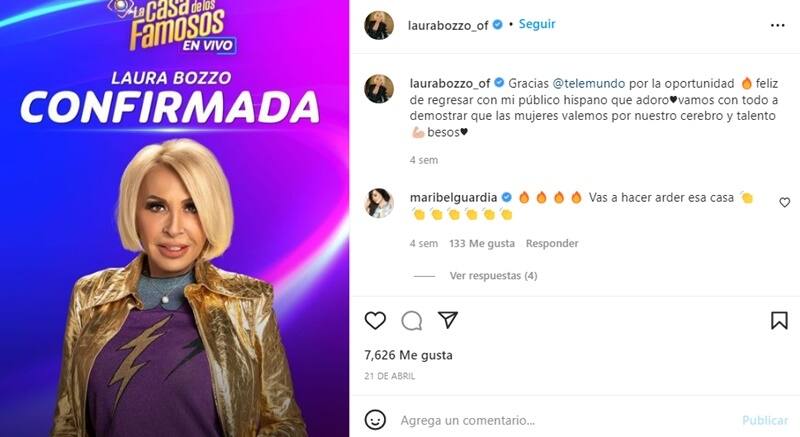The width and height of the screenshot is (800, 437).
Task: Click the Agrega un comentario input field
Action: (566, 420)
